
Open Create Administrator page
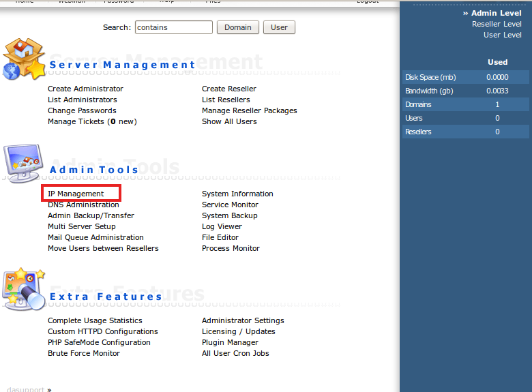click(85, 89)
